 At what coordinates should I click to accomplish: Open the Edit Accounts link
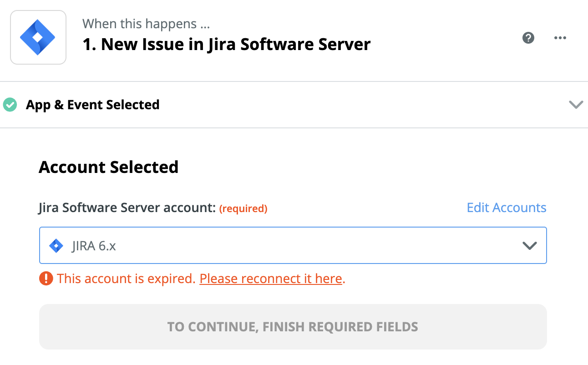pos(506,208)
